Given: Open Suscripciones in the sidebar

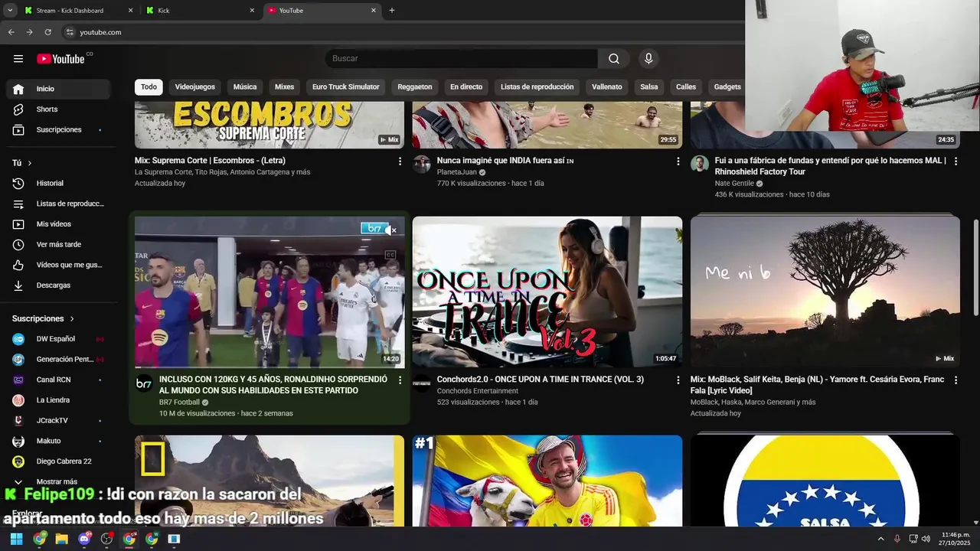Looking at the screenshot, I should [x=60, y=130].
